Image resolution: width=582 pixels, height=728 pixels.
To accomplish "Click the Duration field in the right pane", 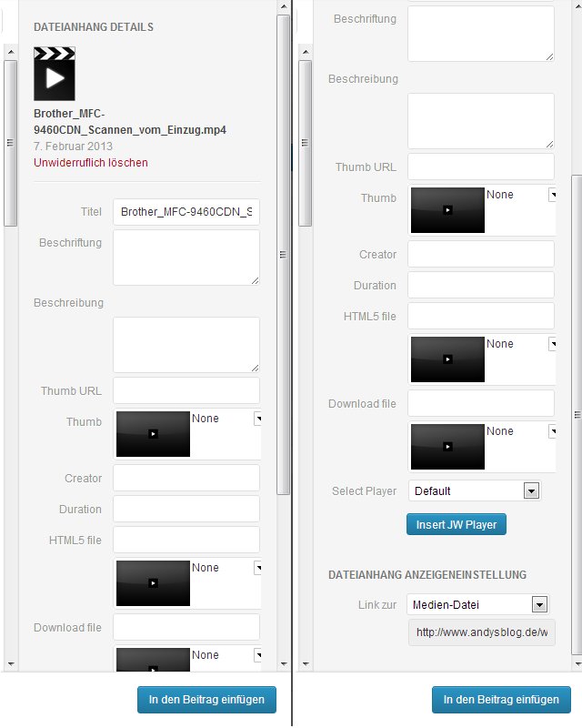I will pyautogui.click(x=481, y=285).
